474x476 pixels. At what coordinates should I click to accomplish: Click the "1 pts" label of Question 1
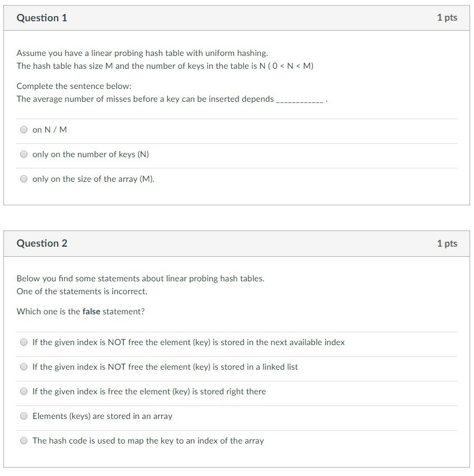point(447,17)
